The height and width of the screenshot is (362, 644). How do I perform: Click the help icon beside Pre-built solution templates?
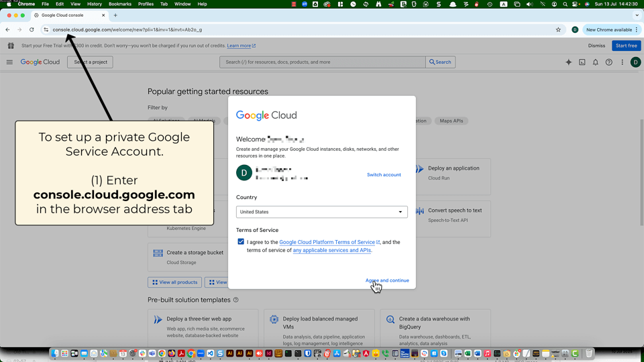(235, 300)
